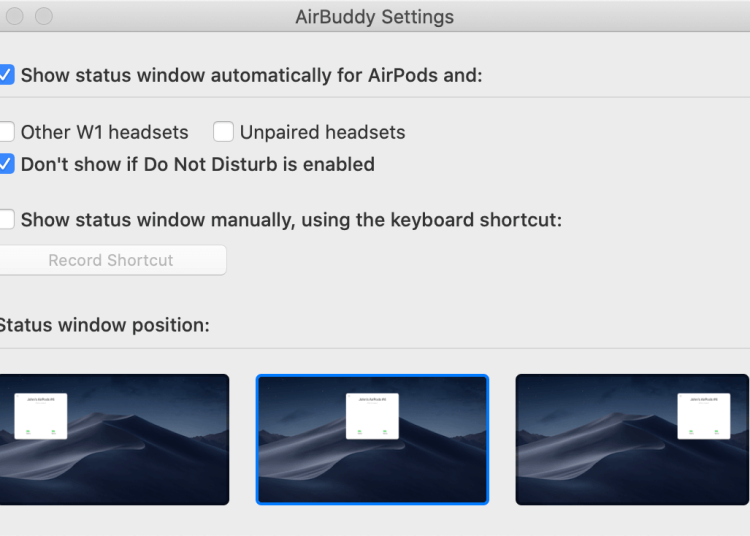Click the "Status window position:" heading
Viewport: 750px width, 536px height.
pos(104,325)
